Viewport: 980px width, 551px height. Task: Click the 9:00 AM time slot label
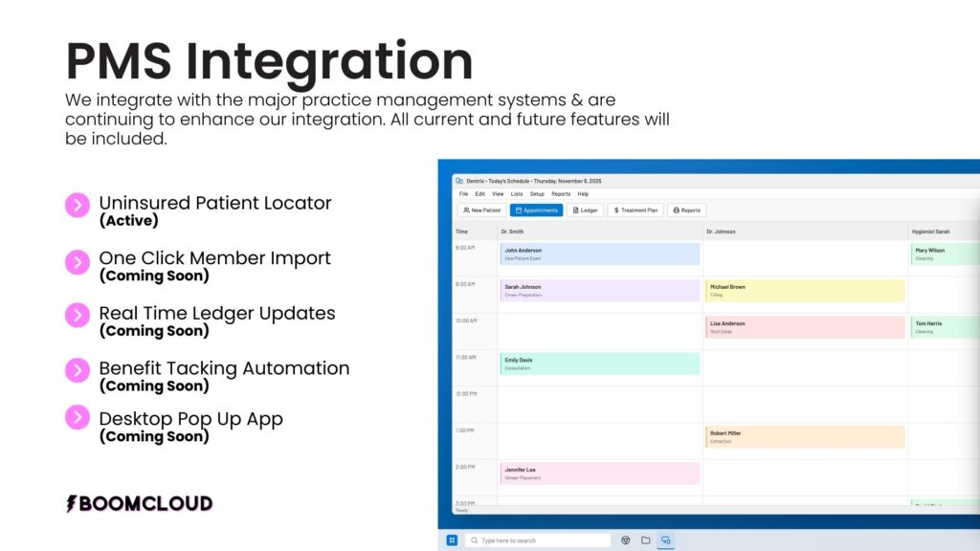click(x=465, y=284)
